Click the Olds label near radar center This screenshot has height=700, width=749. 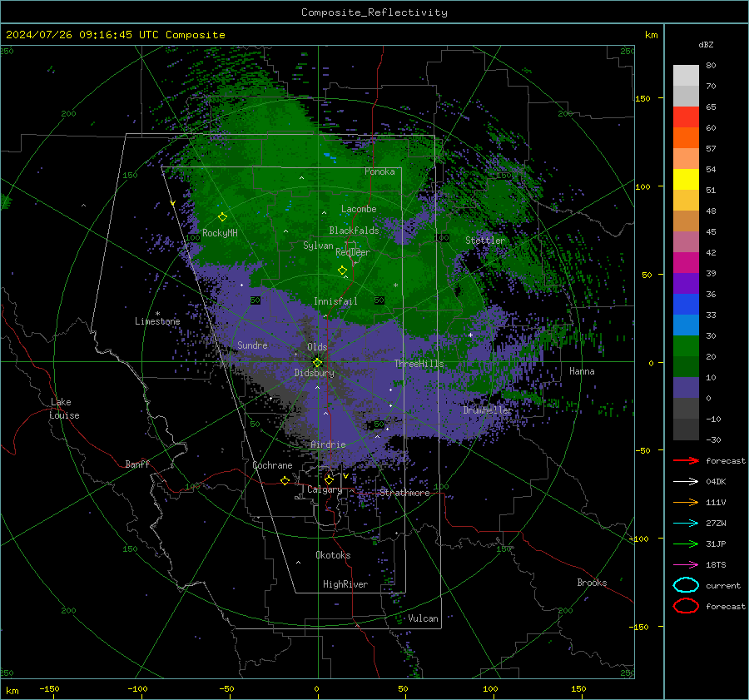click(x=317, y=347)
